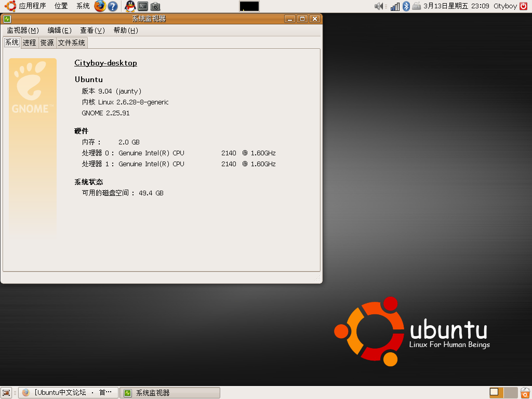Image resolution: width=532 pixels, height=399 pixels.
Task: Click the 内存 2.0 GB line
Action: 111,142
